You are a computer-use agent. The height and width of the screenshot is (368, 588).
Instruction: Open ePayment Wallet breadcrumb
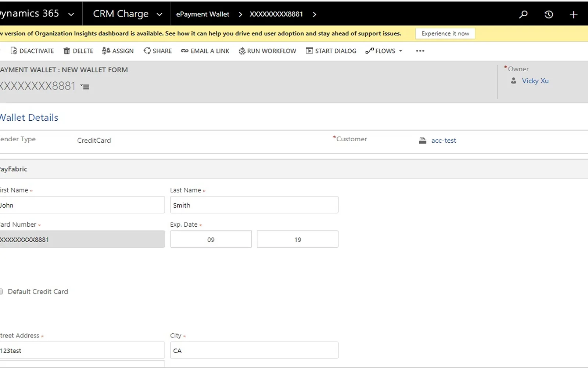point(202,14)
